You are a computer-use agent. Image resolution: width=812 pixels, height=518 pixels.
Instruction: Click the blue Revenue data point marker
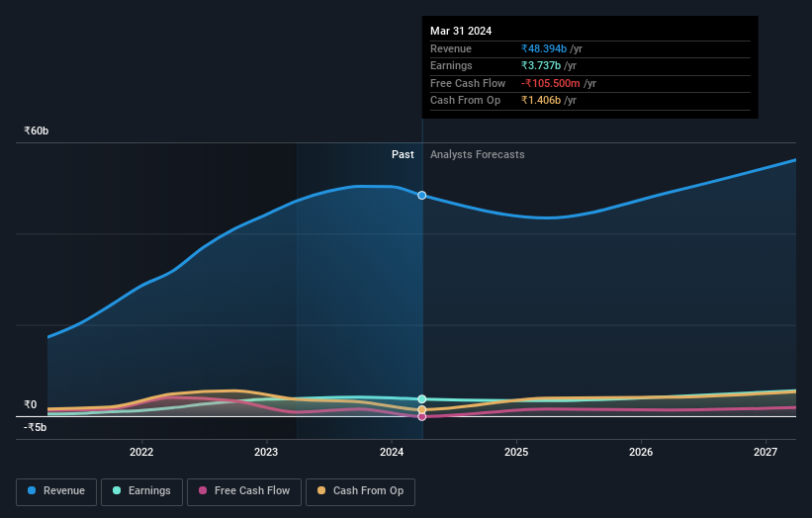pos(422,195)
